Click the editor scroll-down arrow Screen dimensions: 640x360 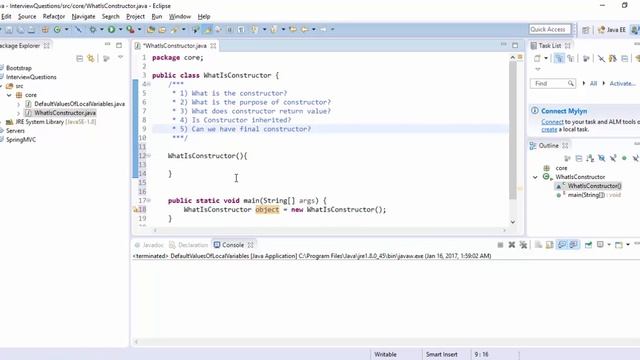pos(513,222)
